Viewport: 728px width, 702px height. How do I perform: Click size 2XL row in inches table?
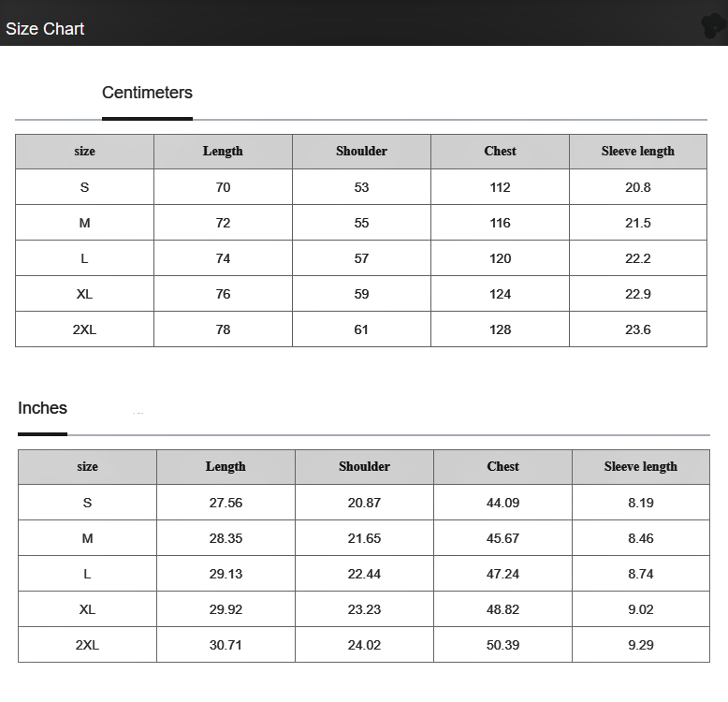tap(364, 645)
